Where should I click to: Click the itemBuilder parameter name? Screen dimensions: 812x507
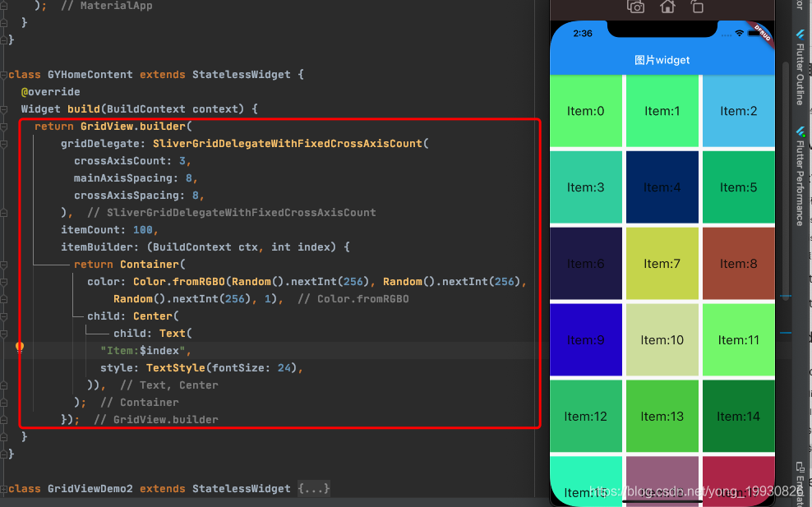pyautogui.click(x=96, y=247)
